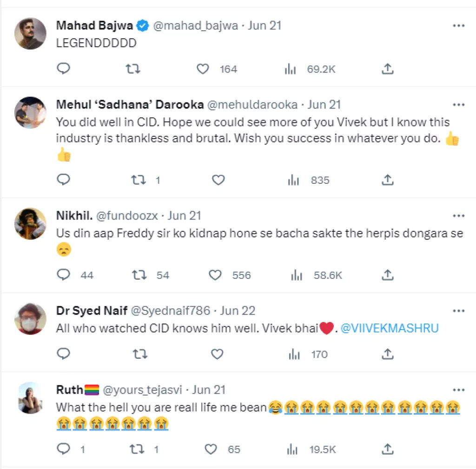476x469 pixels.
Task: Open Nikhil's profile avatar
Action: click(31, 224)
